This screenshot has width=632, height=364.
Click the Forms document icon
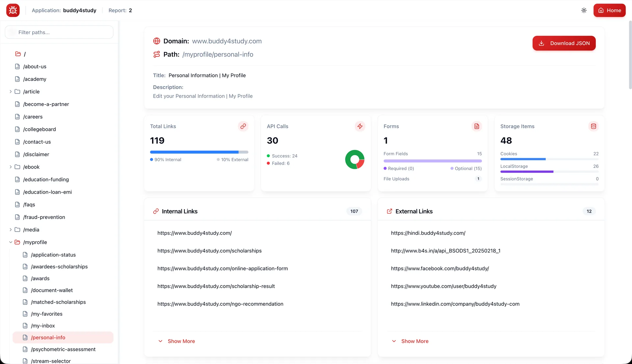point(477,126)
